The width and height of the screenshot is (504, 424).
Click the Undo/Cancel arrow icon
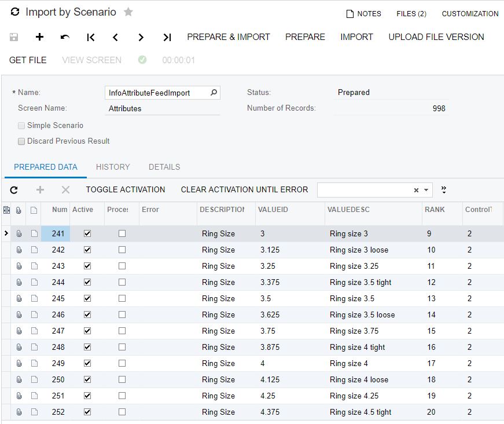point(65,37)
